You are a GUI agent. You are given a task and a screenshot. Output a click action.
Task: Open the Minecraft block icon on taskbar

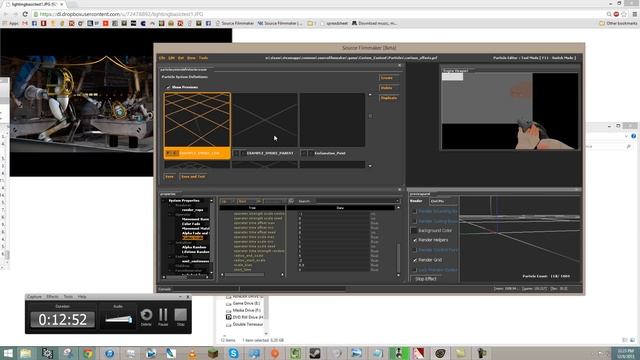pyautogui.click(x=213, y=353)
